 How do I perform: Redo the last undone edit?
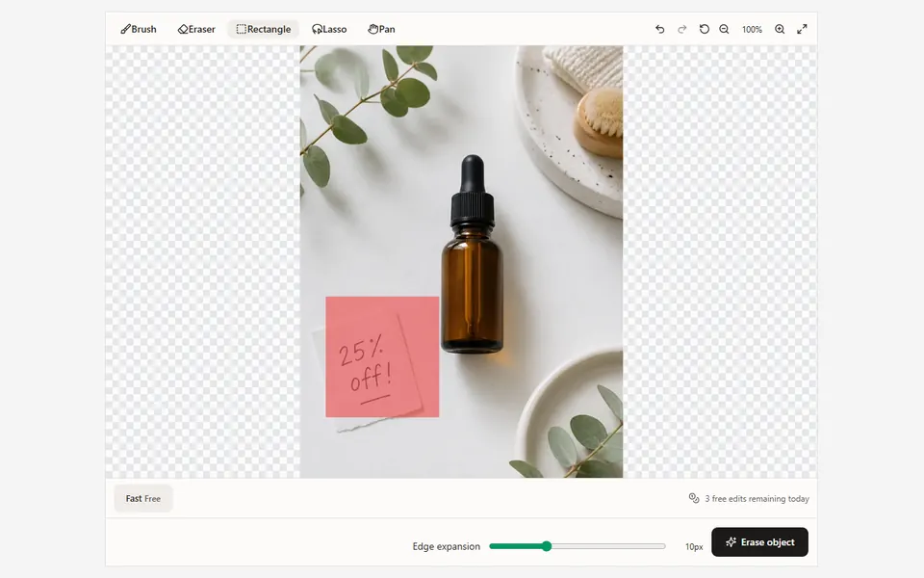pos(681,29)
